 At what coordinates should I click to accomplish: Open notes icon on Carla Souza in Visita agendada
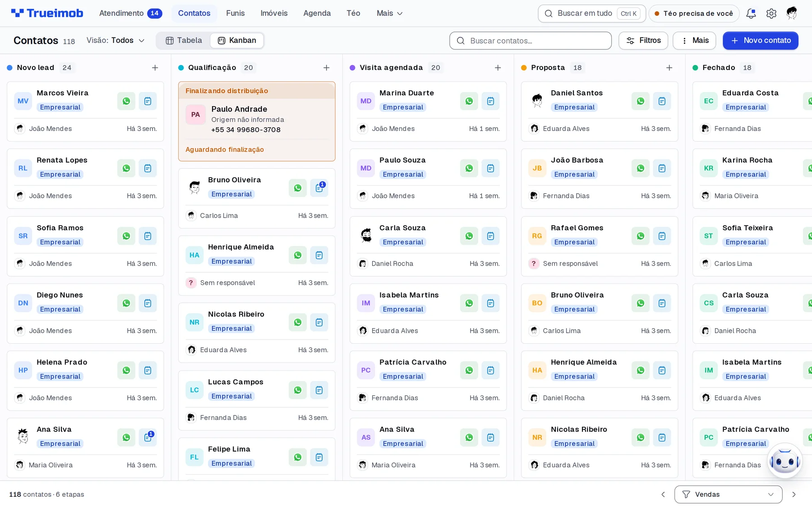(x=490, y=236)
